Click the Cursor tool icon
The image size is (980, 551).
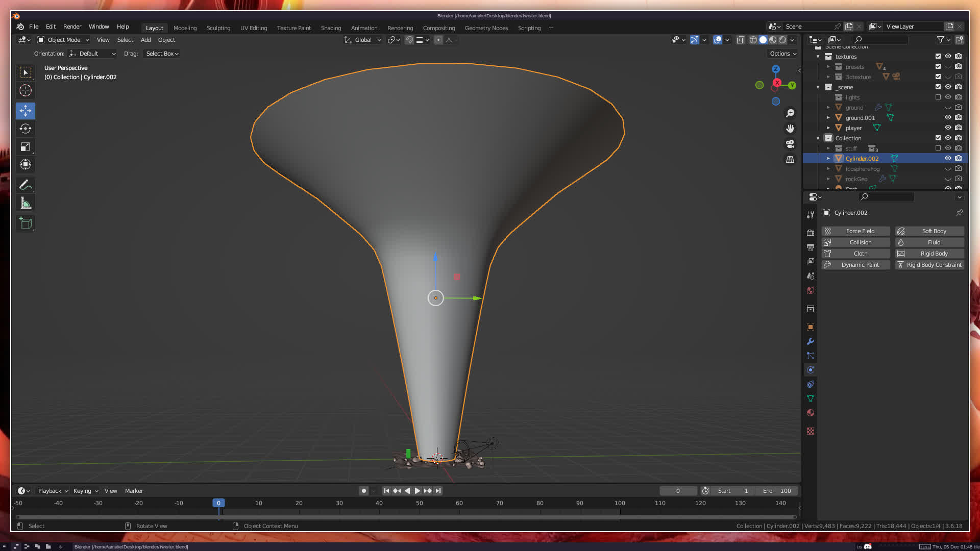click(x=26, y=91)
